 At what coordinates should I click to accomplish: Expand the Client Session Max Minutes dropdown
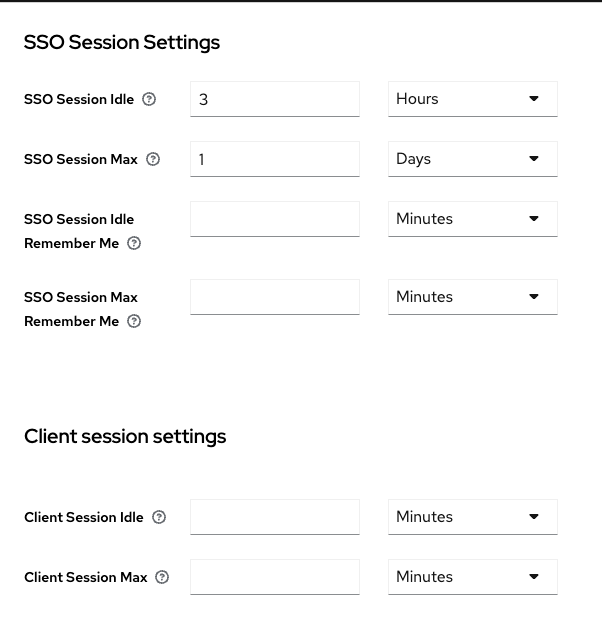(x=473, y=577)
